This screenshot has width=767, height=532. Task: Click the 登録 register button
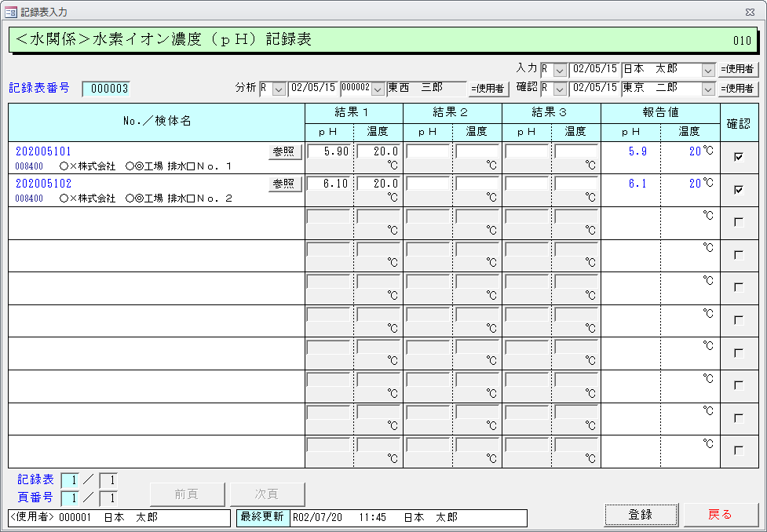click(x=641, y=515)
